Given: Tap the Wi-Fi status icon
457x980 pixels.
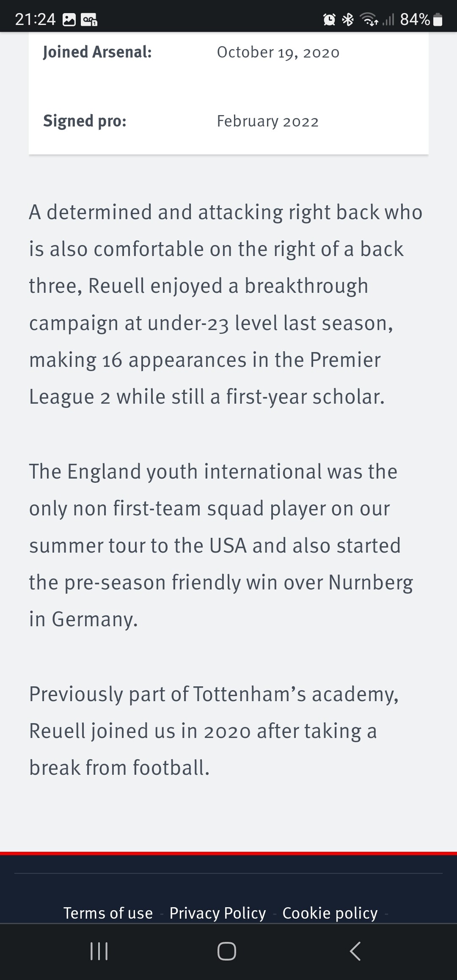Looking at the screenshot, I should pyautogui.click(x=369, y=19).
